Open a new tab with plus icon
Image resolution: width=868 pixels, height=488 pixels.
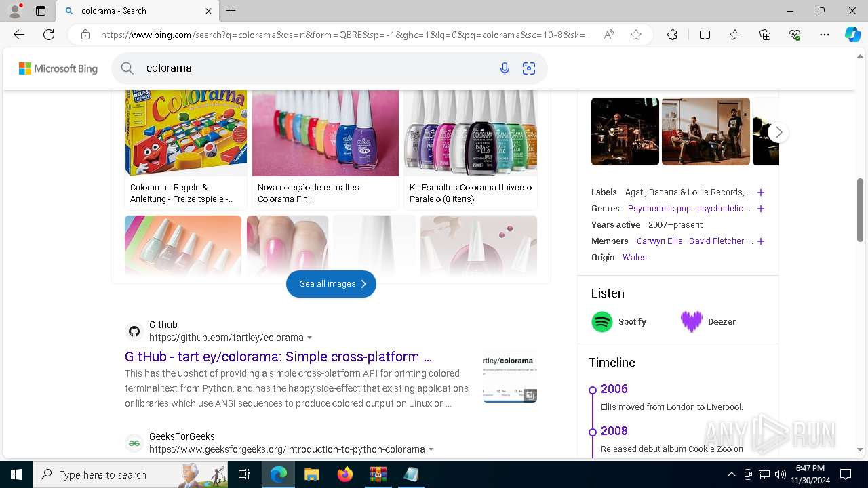click(x=231, y=11)
